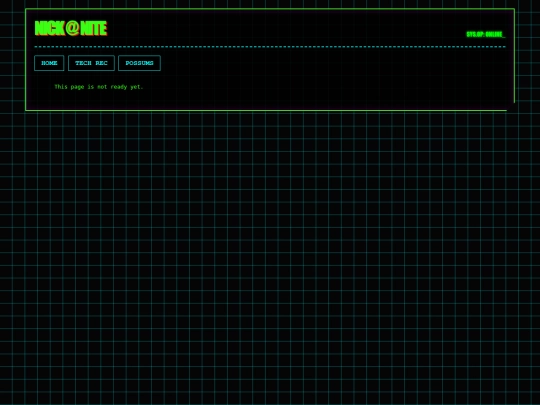The width and height of the screenshot is (540, 405).
Task: Go to the TECH REC page
Action: [x=91, y=63]
